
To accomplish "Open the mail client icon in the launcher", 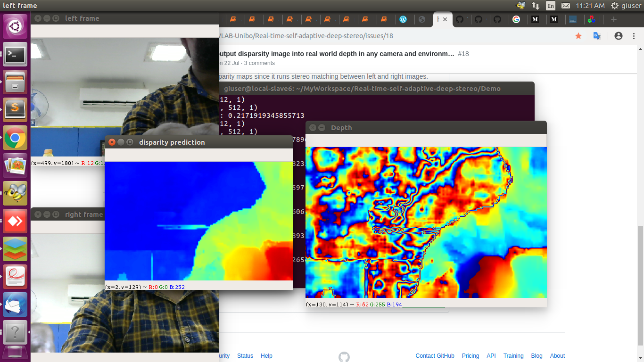I will click(15, 304).
